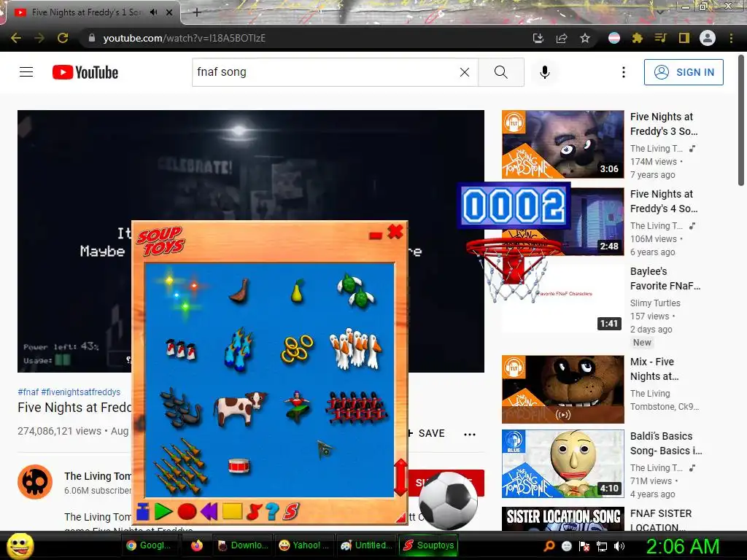
Task: Open the Mix - Five Nights at thumbnail
Action: click(x=562, y=389)
